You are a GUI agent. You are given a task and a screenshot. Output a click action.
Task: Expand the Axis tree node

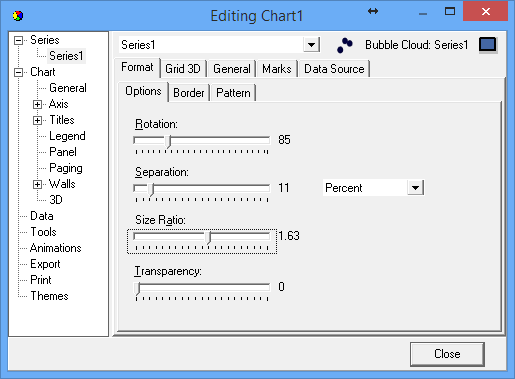point(37,104)
